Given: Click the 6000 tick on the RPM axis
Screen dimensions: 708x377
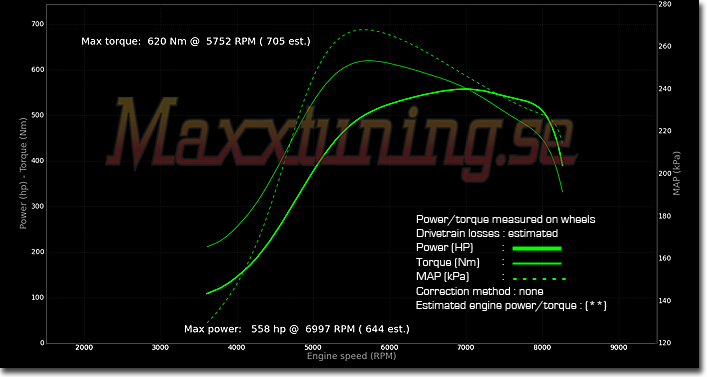Looking at the screenshot, I should [389, 348].
